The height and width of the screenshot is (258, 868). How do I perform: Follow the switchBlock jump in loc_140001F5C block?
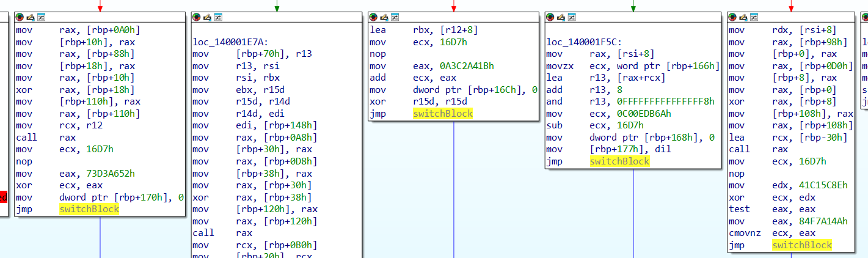tap(619, 161)
